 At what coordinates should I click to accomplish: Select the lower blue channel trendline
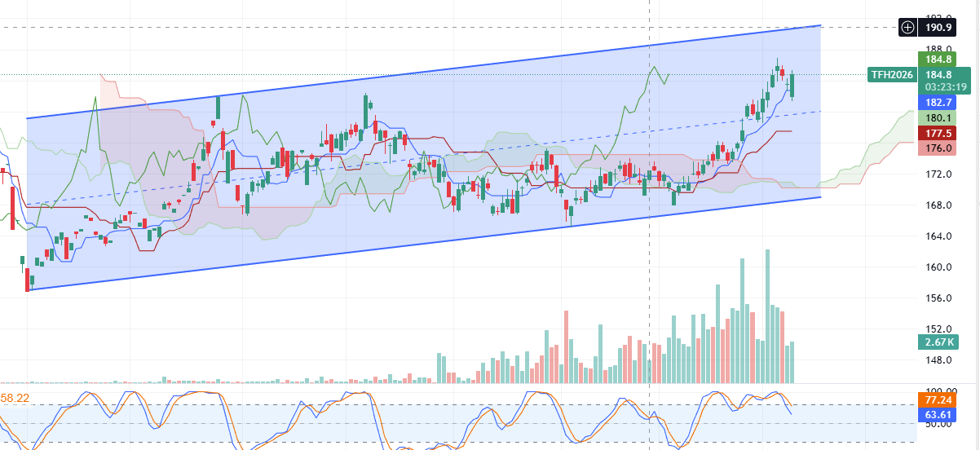408,243
